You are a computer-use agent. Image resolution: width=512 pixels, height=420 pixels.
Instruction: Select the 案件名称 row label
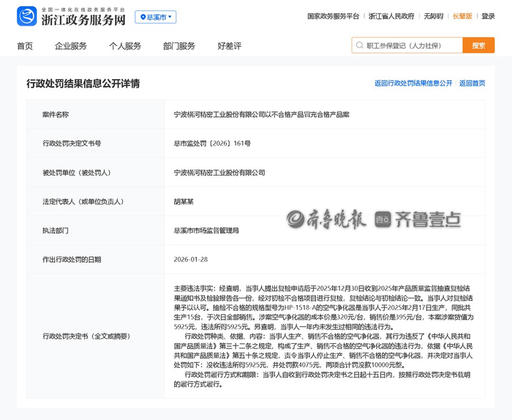56,115
